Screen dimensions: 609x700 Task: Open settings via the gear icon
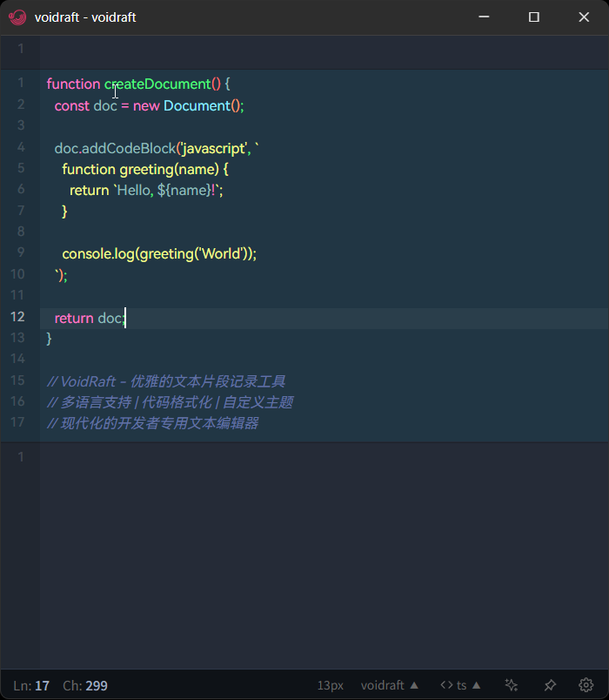586,685
